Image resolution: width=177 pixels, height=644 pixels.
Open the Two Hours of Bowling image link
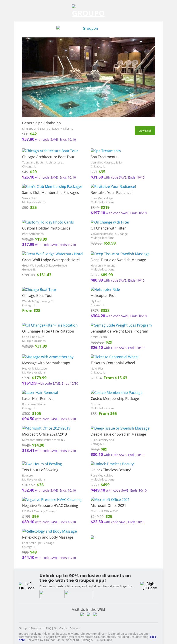(42, 464)
